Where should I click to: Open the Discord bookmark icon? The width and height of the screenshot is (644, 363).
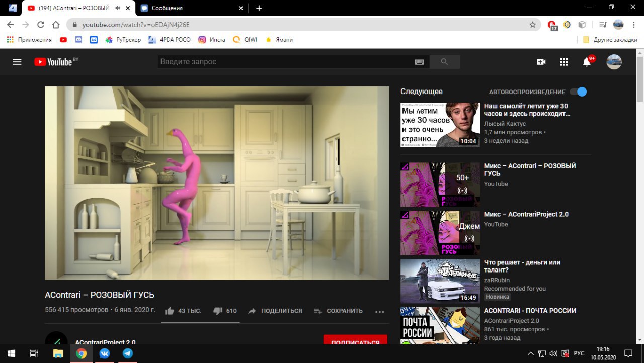point(78,40)
